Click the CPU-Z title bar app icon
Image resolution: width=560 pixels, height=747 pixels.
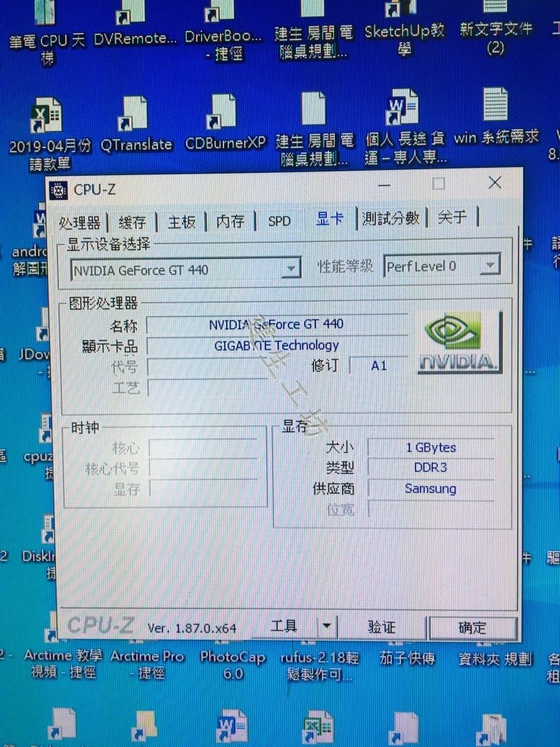pos(58,190)
